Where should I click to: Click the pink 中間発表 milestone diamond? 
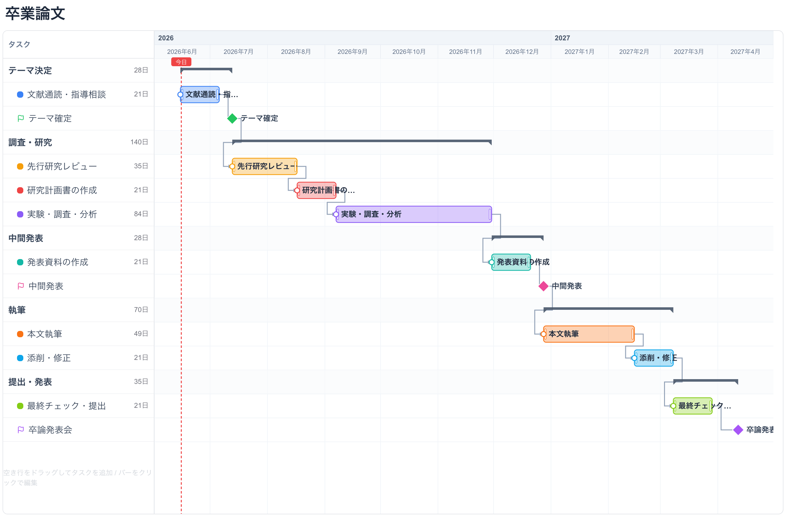pyautogui.click(x=543, y=286)
